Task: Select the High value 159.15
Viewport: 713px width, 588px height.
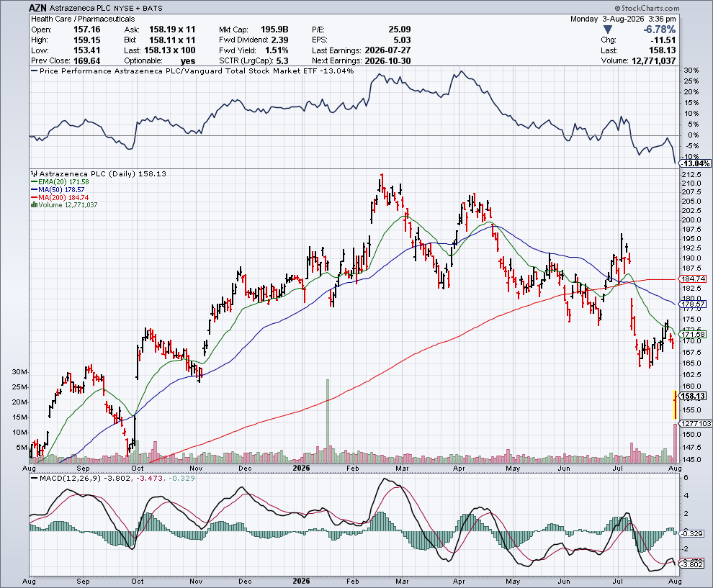Action: pyautogui.click(x=87, y=40)
